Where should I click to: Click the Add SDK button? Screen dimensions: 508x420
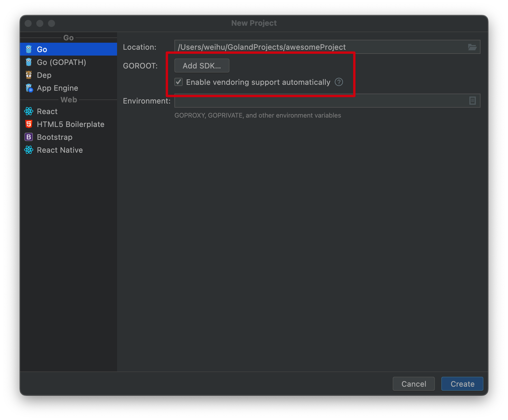pos(202,66)
